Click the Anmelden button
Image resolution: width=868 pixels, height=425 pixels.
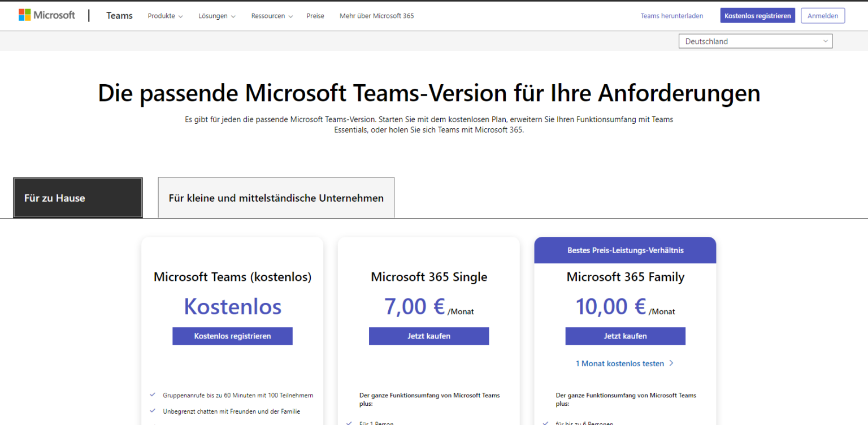[822, 16]
